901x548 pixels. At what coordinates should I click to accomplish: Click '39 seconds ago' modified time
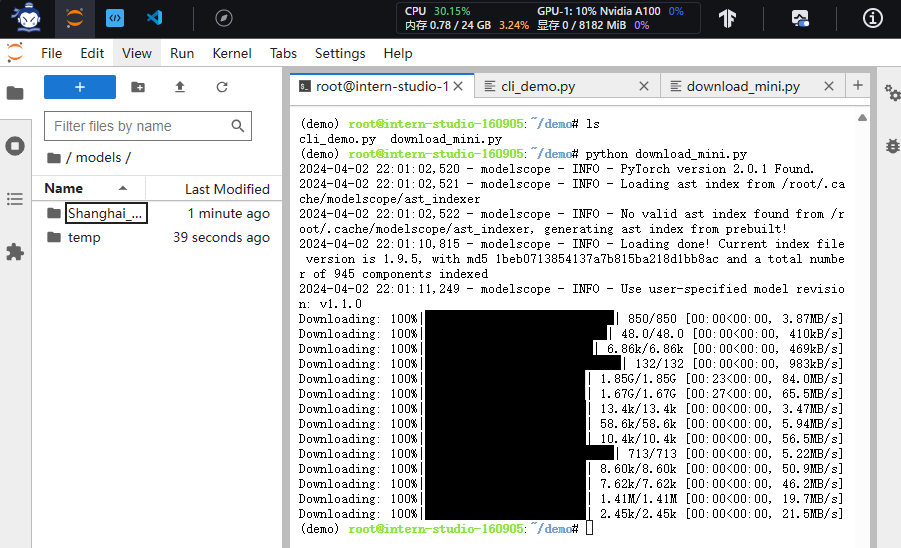(221, 237)
